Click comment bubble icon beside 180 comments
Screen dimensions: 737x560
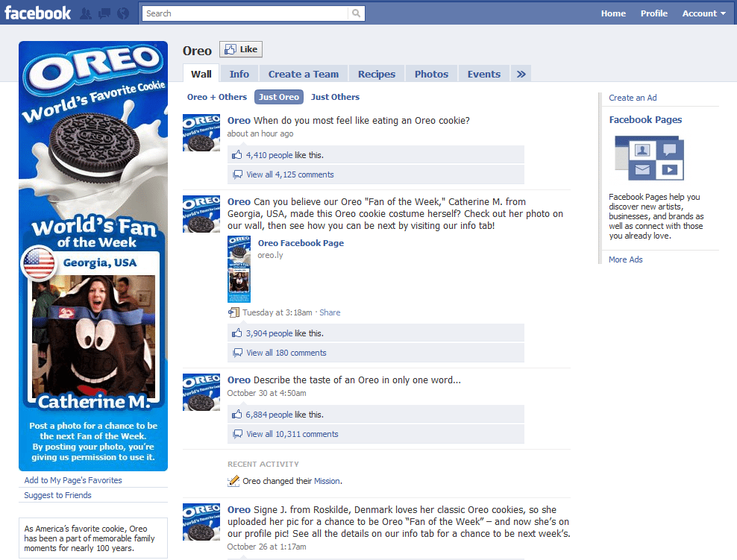coord(238,353)
